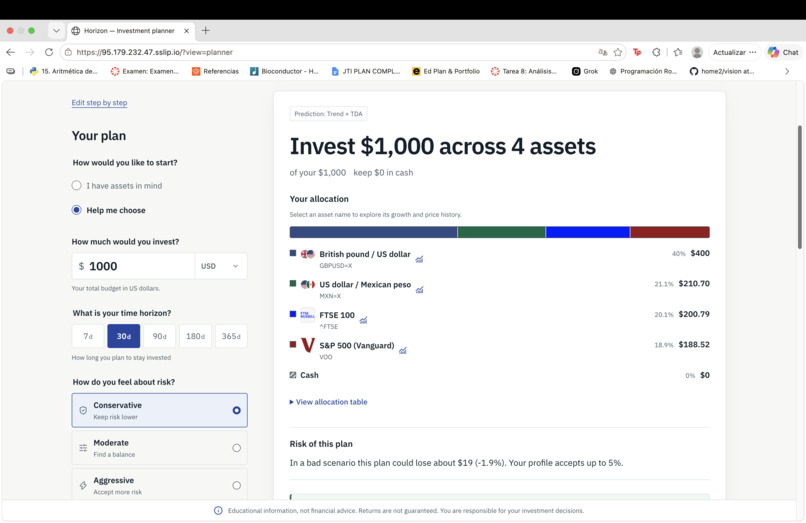The width and height of the screenshot is (806, 523).
Task: Open the Referencias bookmark
Action: tap(215, 71)
